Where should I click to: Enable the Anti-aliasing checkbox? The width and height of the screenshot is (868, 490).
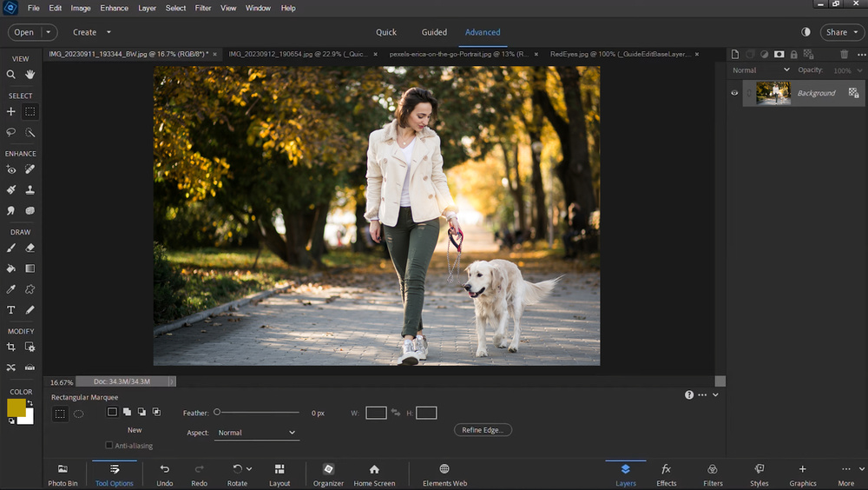pos(108,446)
